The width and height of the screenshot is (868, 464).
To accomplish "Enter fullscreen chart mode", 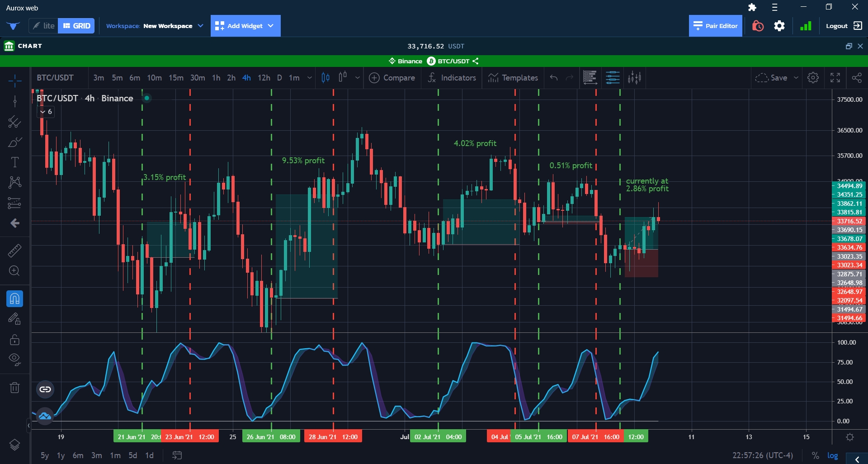I will (835, 78).
